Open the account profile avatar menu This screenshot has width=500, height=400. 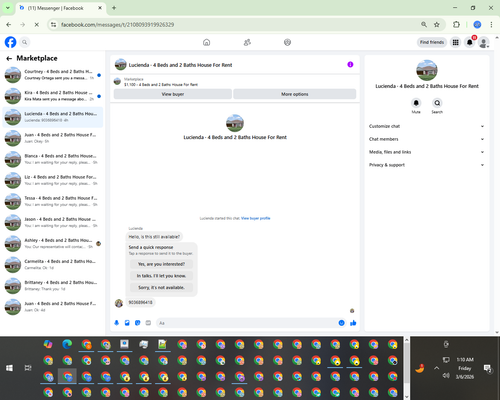coord(484,42)
